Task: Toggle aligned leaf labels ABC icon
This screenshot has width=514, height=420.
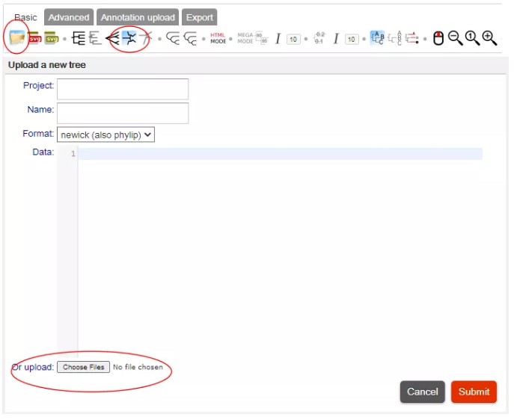Action: 395,38
